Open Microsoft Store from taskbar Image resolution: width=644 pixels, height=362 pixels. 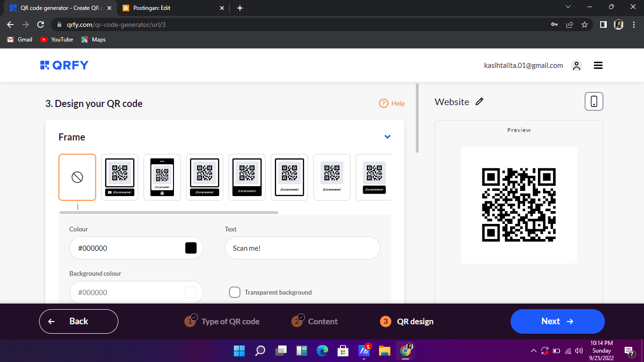[343, 351]
